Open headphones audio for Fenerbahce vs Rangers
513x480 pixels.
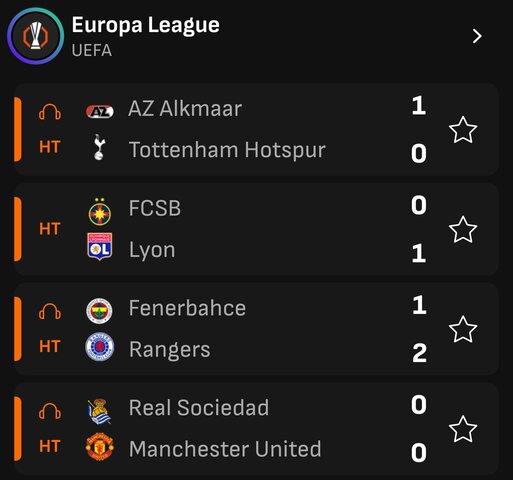click(50, 311)
